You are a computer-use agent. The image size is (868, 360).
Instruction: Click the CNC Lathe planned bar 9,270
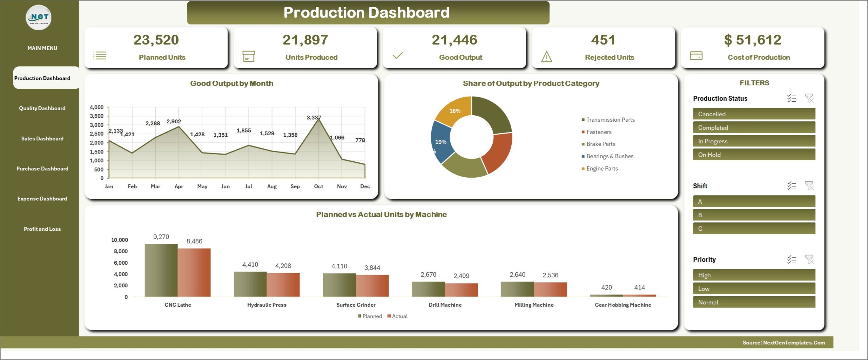coord(161,270)
